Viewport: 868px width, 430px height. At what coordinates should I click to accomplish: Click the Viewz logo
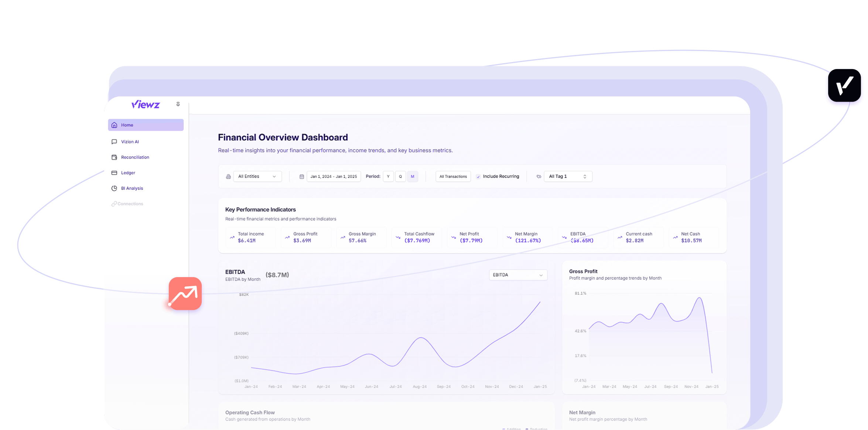point(146,105)
